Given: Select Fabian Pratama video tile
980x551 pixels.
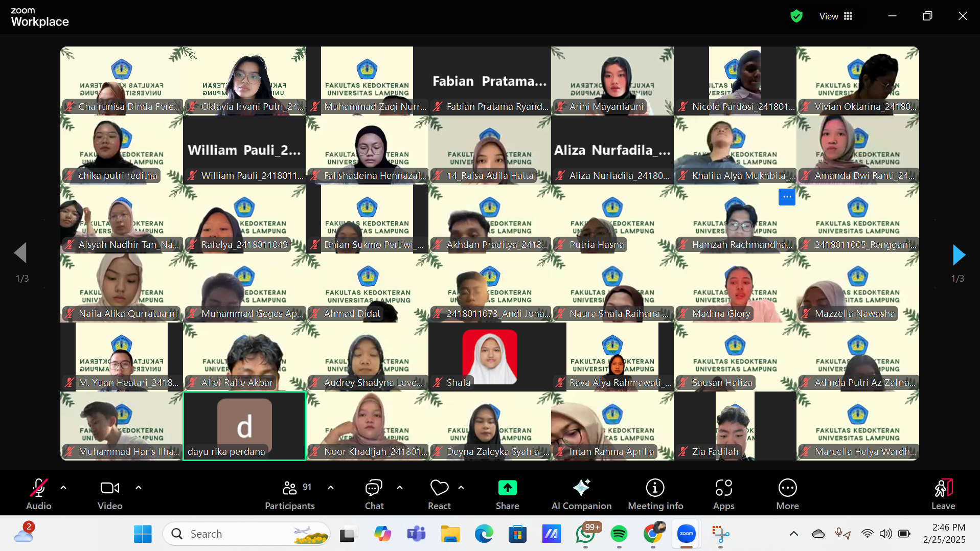Looking at the screenshot, I should [x=490, y=81].
